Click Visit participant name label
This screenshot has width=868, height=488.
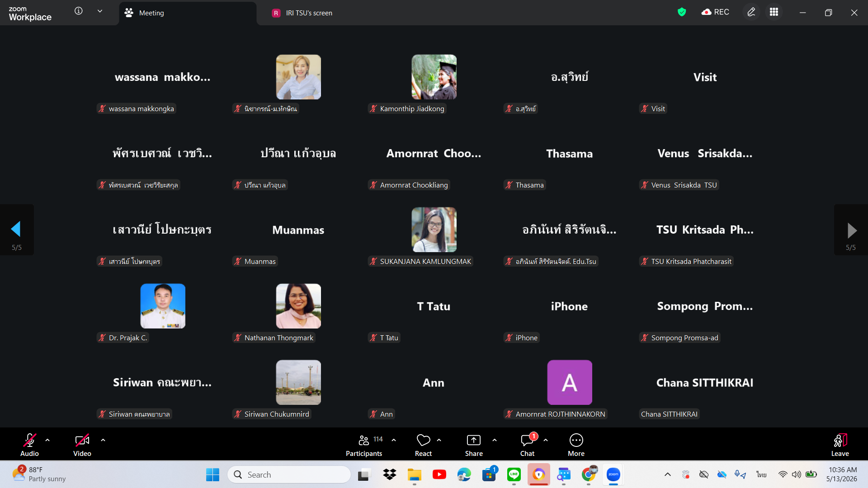point(653,108)
